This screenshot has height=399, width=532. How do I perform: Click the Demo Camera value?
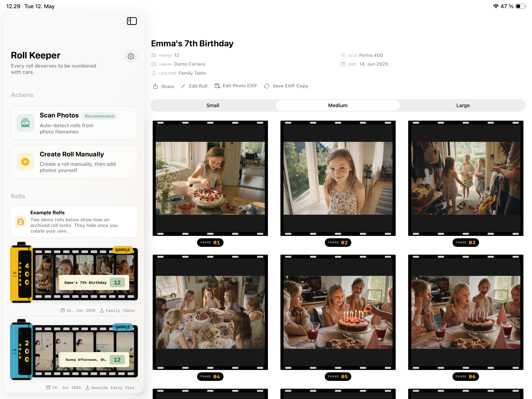190,64
